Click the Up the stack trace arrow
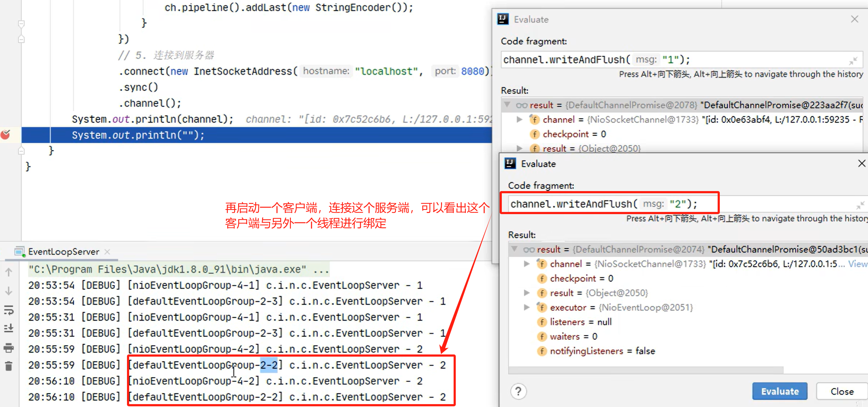Image resolution: width=868 pixels, height=407 pixels. (x=9, y=272)
